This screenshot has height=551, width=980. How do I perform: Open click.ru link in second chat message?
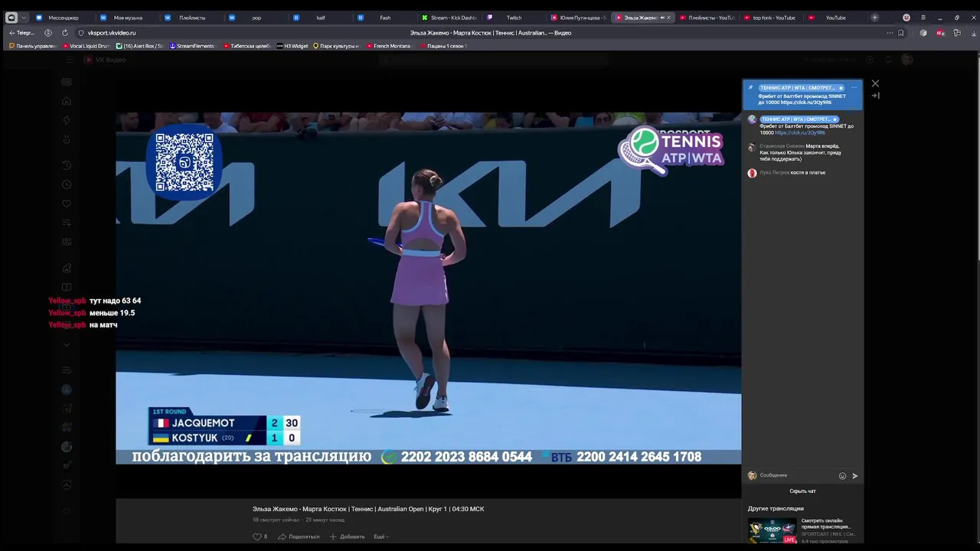click(x=800, y=133)
